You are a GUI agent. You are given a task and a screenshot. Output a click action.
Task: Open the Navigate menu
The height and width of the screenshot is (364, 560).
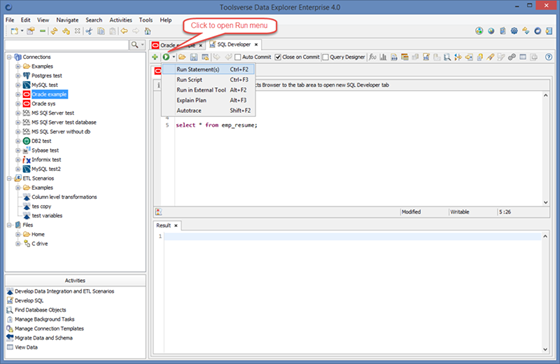67,20
